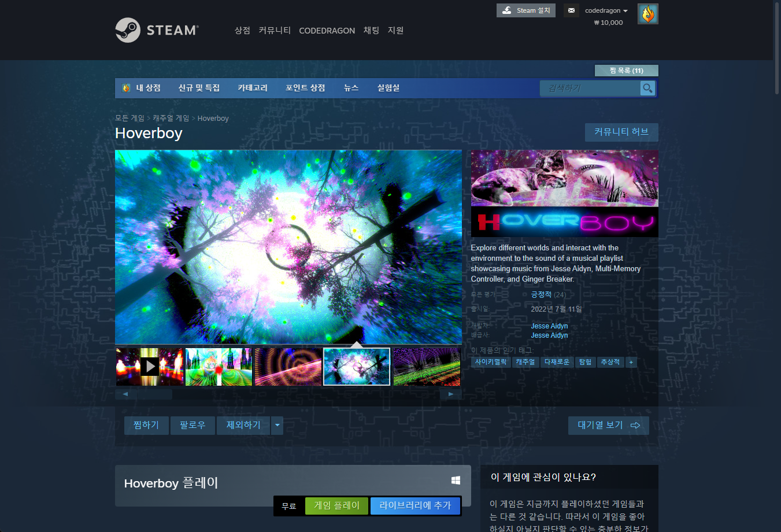The width and height of the screenshot is (781, 532).
Task: Click the 라이브러리에 추가 button
Action: click(415, 505)
